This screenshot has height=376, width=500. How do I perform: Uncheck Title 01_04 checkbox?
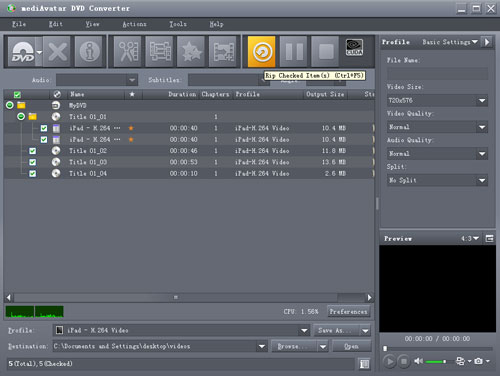click(32, 173)
